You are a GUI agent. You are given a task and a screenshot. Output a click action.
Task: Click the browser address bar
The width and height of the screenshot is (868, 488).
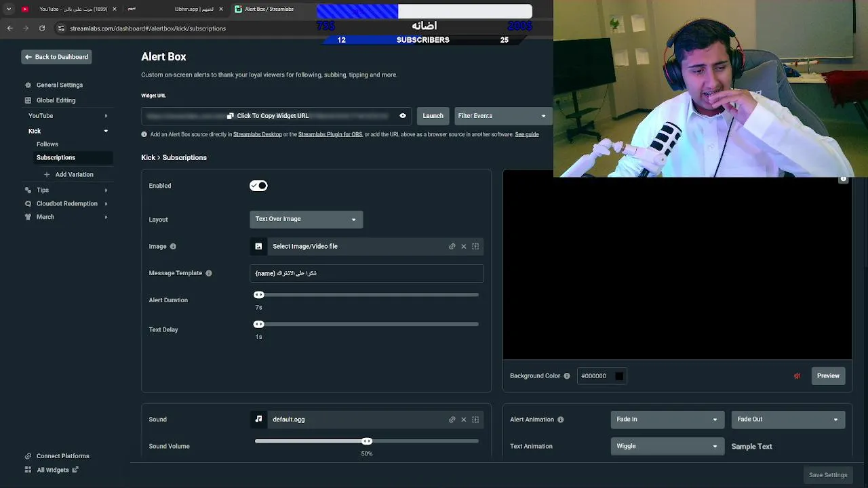point(183,28)
